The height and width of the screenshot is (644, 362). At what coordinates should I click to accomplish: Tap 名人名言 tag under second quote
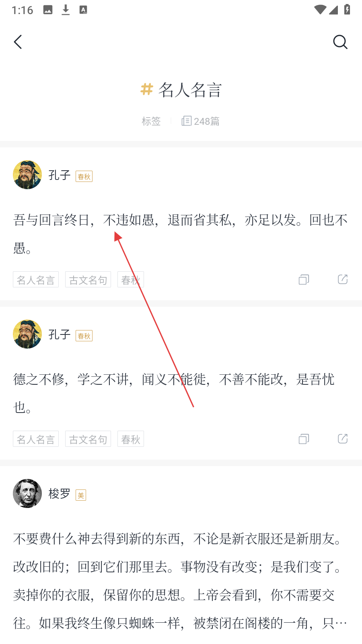coord(36,439)
